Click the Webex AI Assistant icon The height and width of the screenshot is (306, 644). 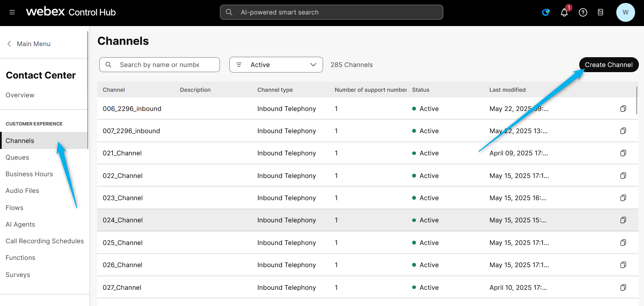click(546, 12)
